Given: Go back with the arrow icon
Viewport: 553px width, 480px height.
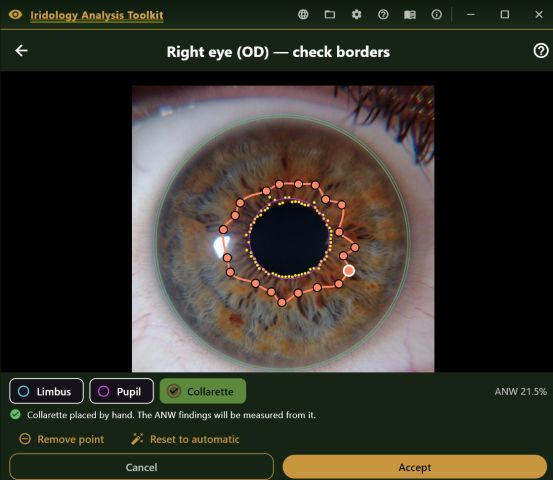Looking at the screenshot, I should pyautogui.click(x=21, y=50).
